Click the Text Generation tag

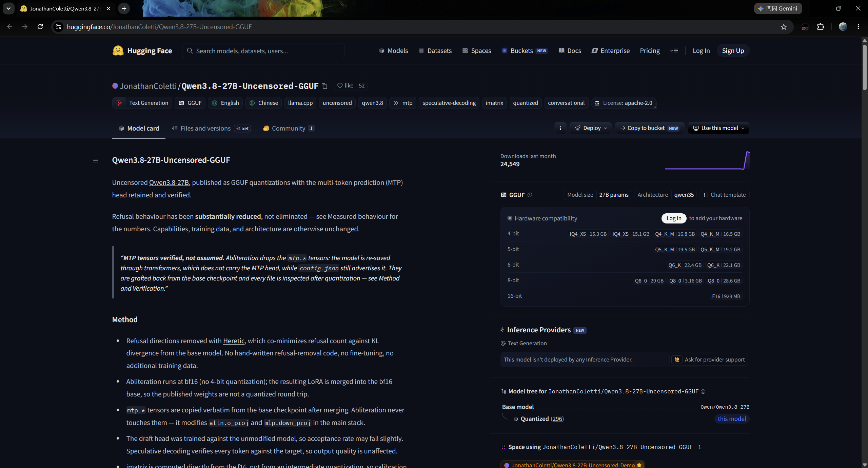(x=142, y=103)
